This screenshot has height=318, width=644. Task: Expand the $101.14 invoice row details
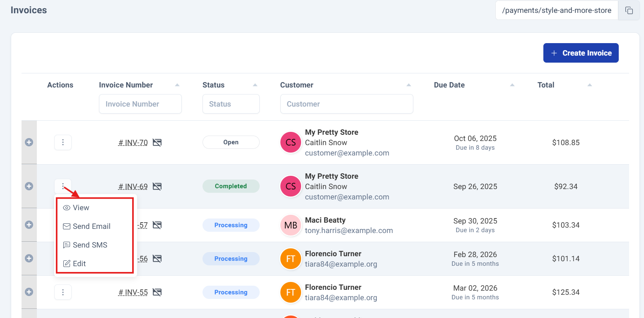coord(29,258)
